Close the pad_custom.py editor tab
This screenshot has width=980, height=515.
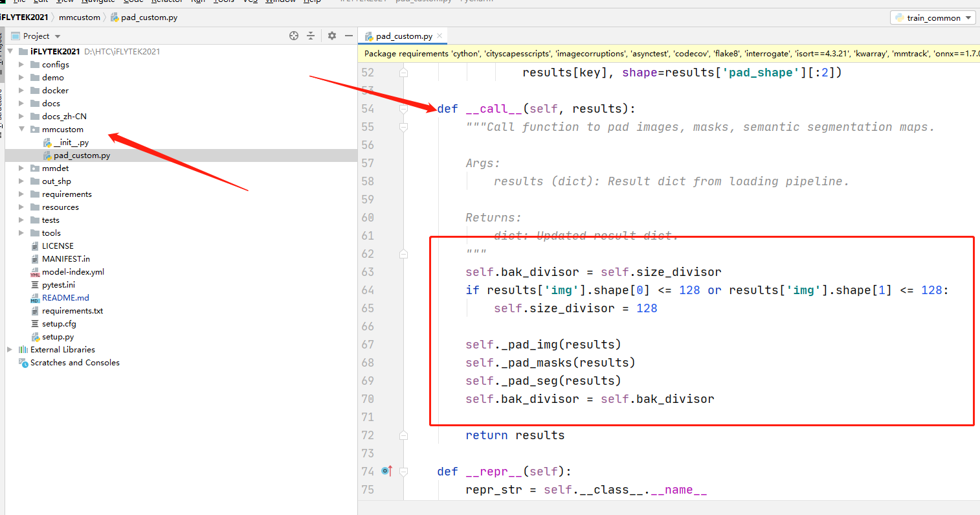pos(440,36)
